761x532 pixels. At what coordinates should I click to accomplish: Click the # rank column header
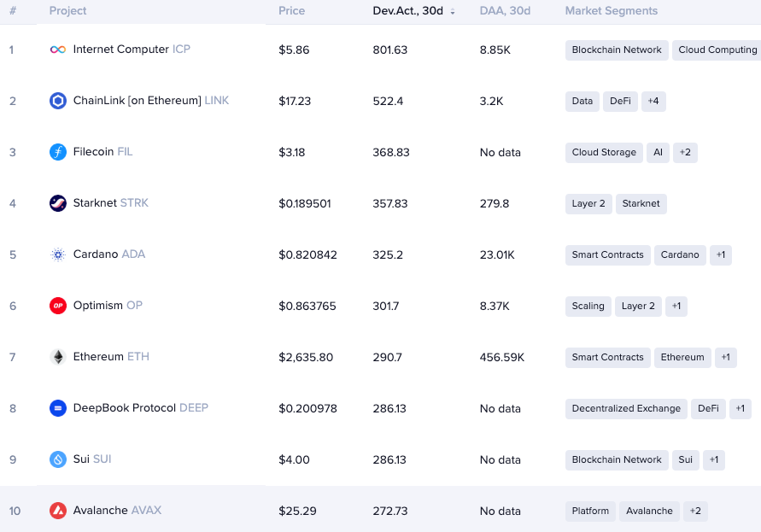(13, 11)
